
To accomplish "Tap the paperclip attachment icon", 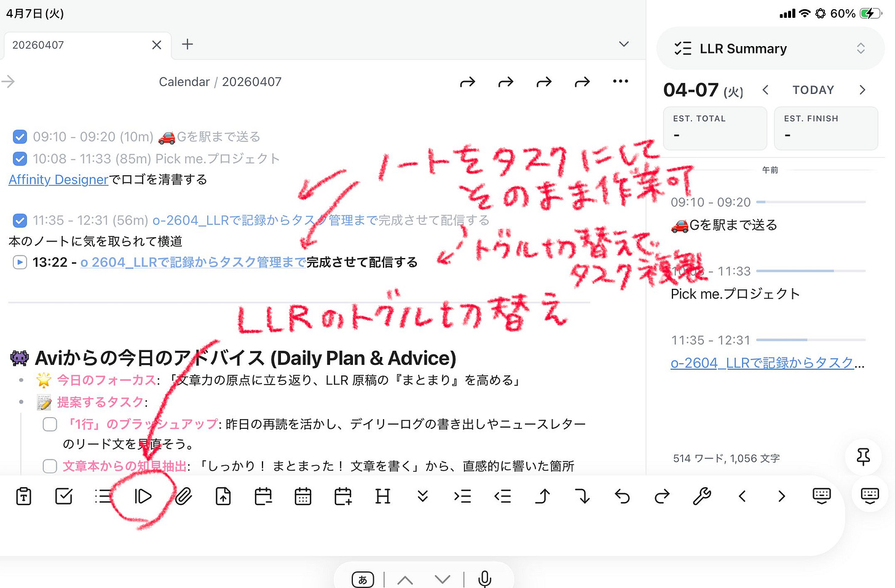I will coord(183,496).
